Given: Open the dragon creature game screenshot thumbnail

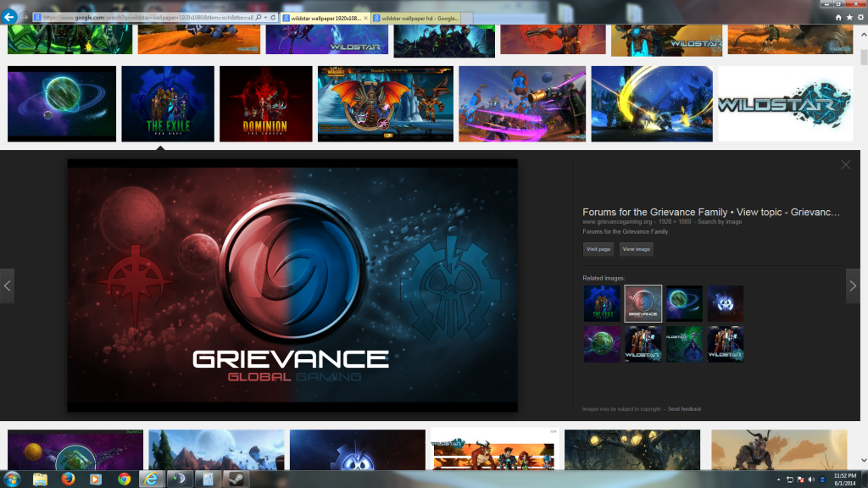Looking at the screenshot, I should pyautogui.click(x=386, y=103).
